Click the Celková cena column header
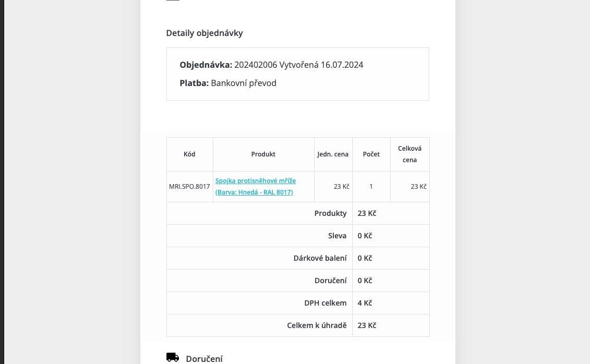 tap(410, 154)
